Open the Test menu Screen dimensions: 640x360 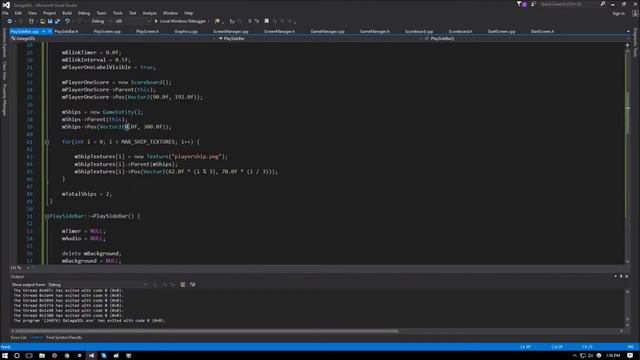(x=133, y=13)
